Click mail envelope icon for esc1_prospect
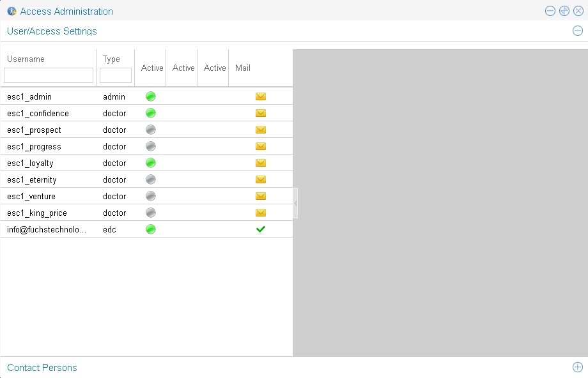This screenshot has height=378, width=588. tap(261, 130)
